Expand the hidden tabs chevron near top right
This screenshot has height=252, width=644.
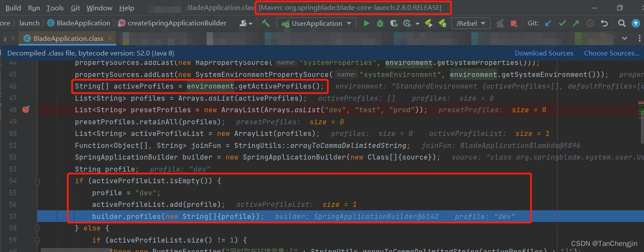click(624, 38)
